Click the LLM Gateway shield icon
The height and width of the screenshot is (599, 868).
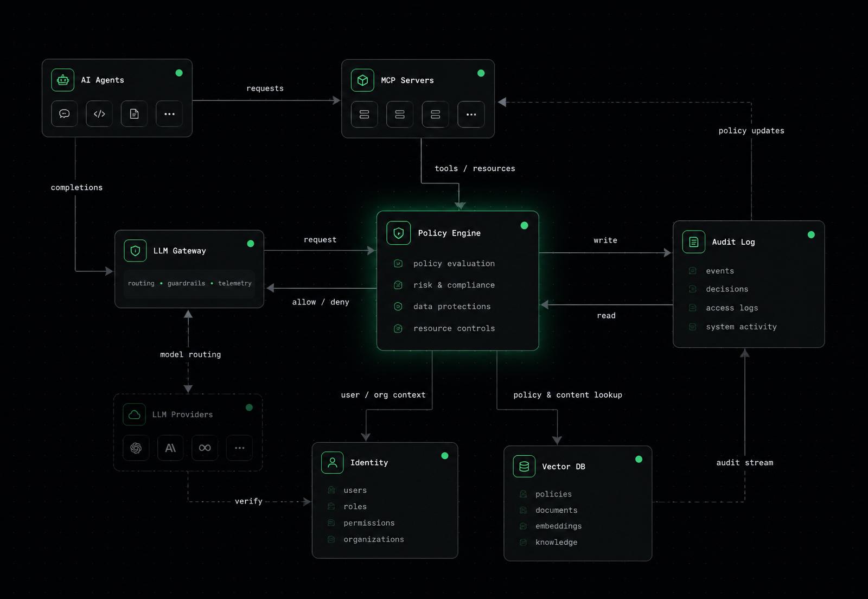tap(135, 251)
